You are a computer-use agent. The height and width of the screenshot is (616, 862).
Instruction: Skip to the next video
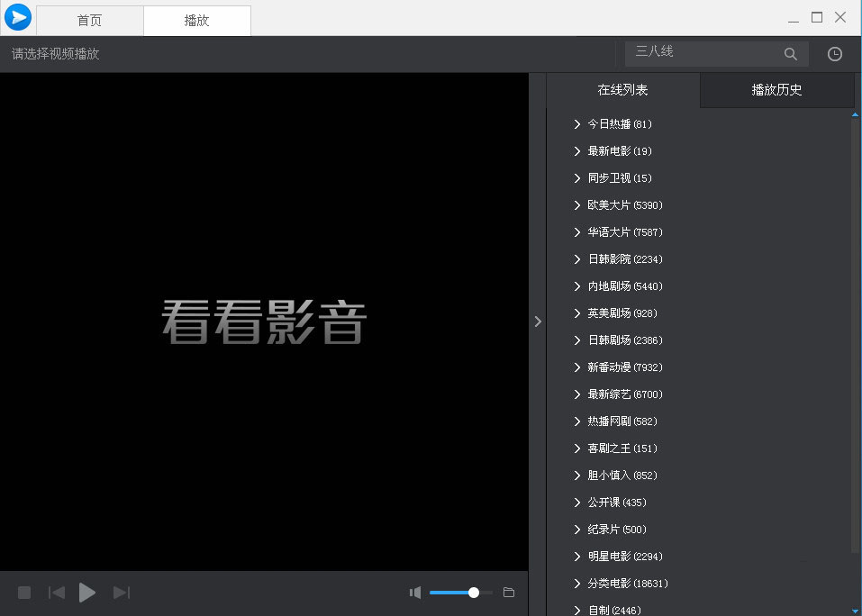tap(122, 593)
